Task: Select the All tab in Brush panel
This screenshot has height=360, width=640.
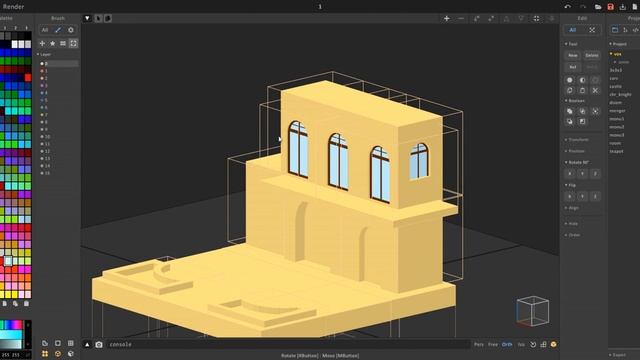Action: point(45,30)
